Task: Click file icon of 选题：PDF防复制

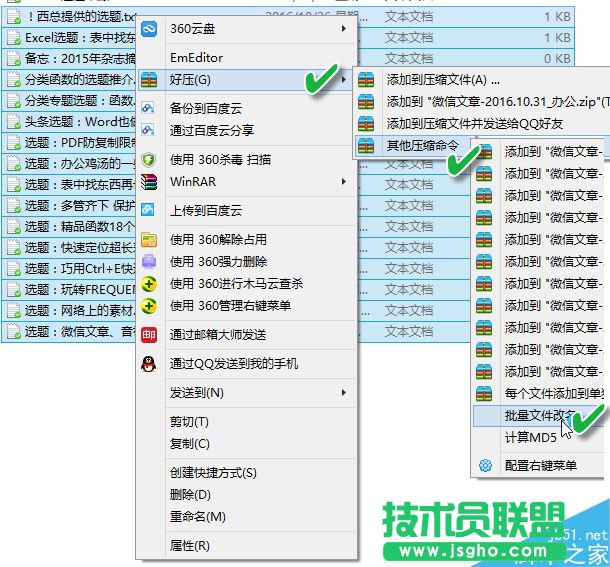Action: 14,142
